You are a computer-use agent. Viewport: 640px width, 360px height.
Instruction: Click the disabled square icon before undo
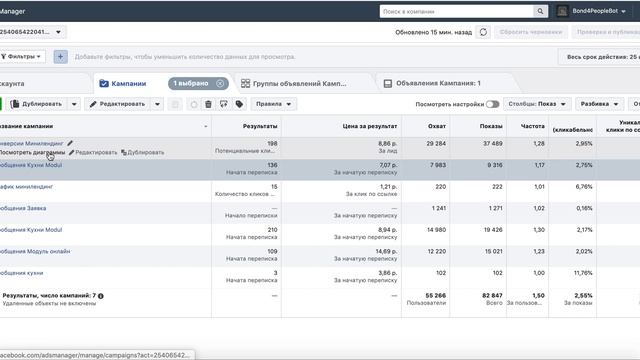coord(175,104)
